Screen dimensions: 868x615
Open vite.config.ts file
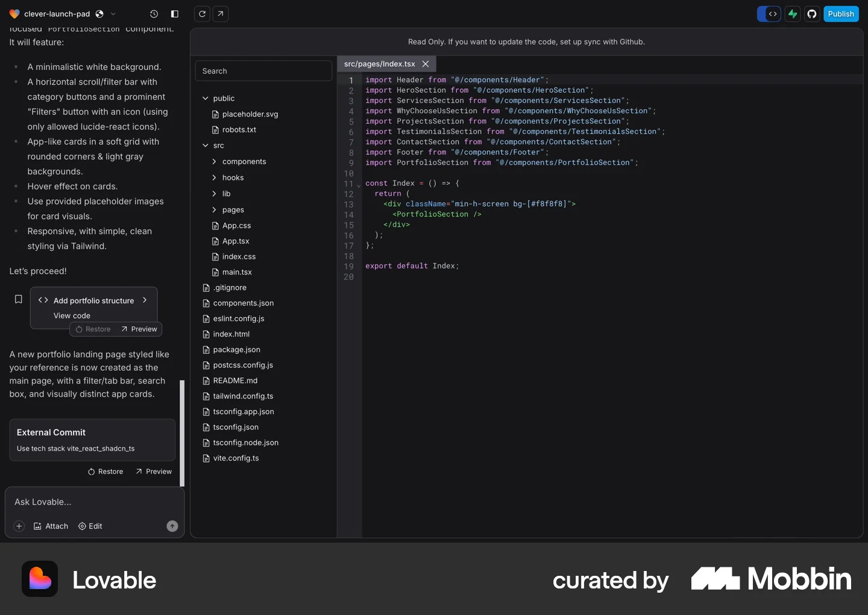click(231, 458)
